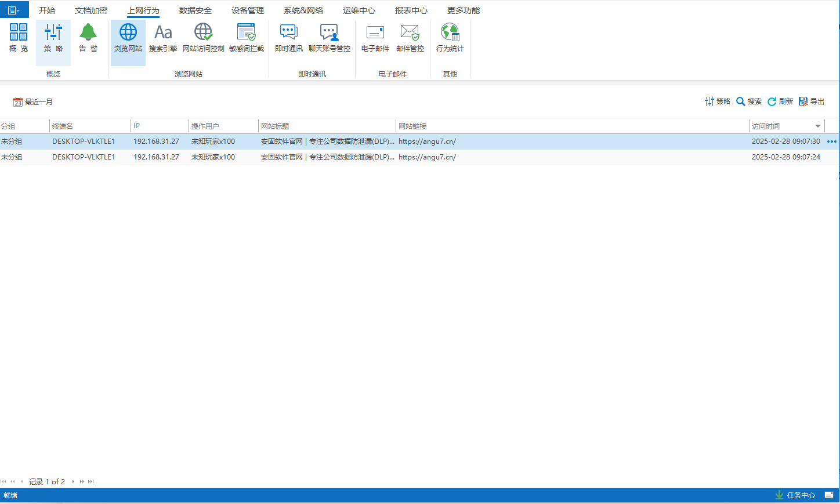The width and height of the screenshot is (840, 504).
Task: Click the 导出 export button
Action: 812,101
